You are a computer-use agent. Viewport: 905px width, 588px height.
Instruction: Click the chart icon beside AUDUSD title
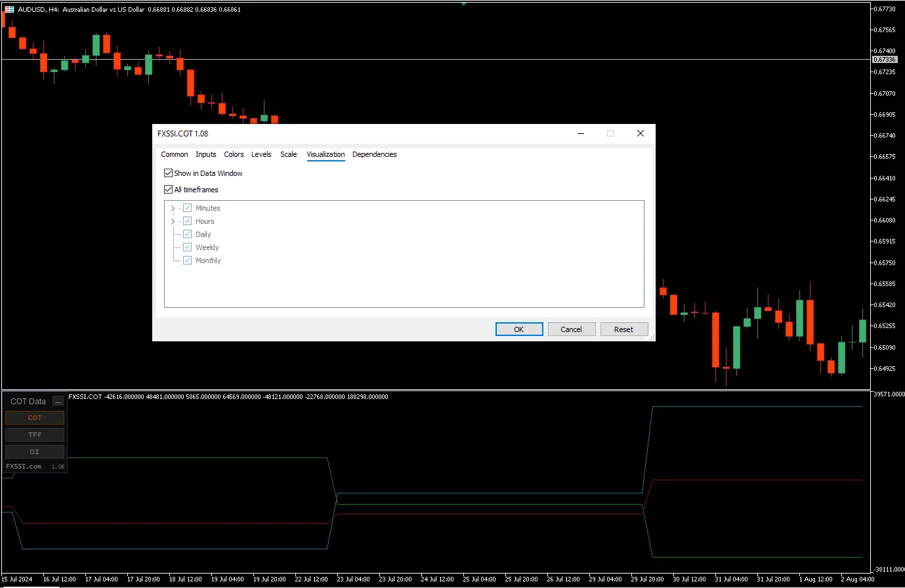point(9,9)
